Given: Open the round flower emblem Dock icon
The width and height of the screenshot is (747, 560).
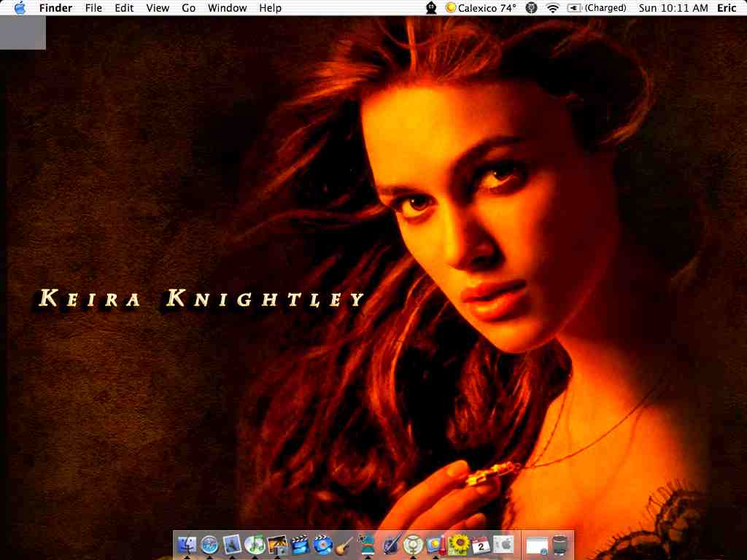Looking at the screenshot, I should click(413, 545).
